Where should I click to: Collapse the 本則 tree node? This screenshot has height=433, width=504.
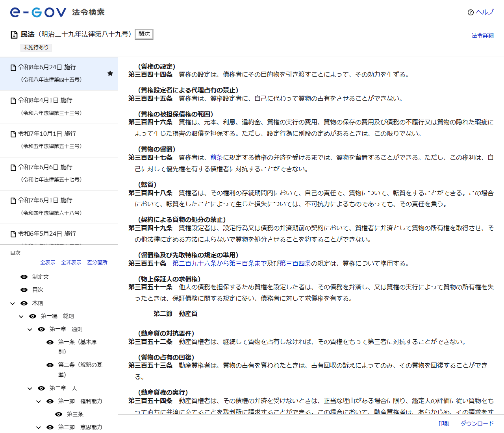pyautogui.click(x=13, y=303)
